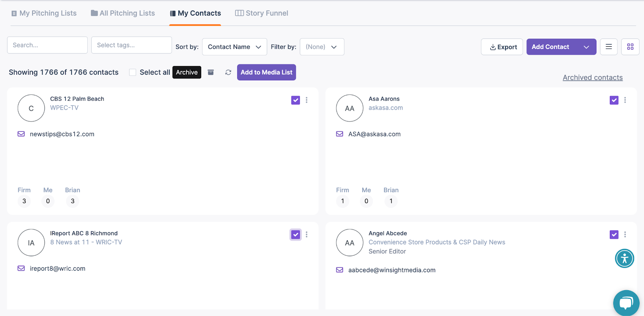Click email icon beside ireport8@wric.com
The height and width of the screenshot is (316, 644).
[x=21, y=268]
